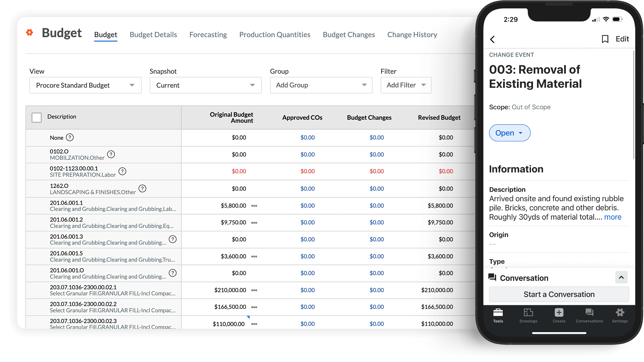The image size is (644, 362).
Task: Switch to the Forecasting tab
Action: (208, 35)
